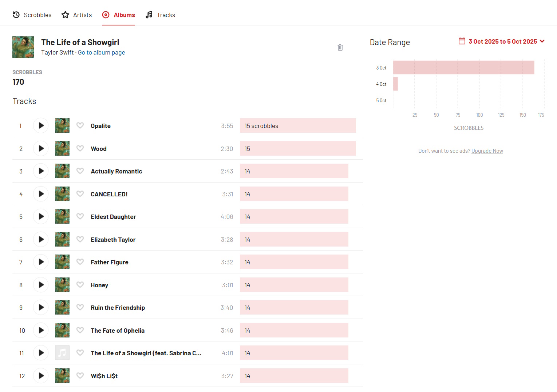This screenshot has height=392, width=557.
Task: Play The Life of a Showgirl track
Action: point(41,353)
